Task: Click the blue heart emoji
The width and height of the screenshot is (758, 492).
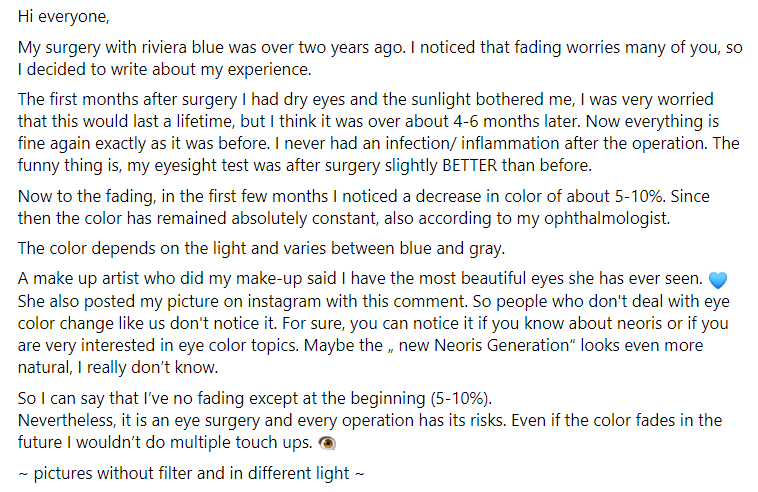Action: coord(717,280)
